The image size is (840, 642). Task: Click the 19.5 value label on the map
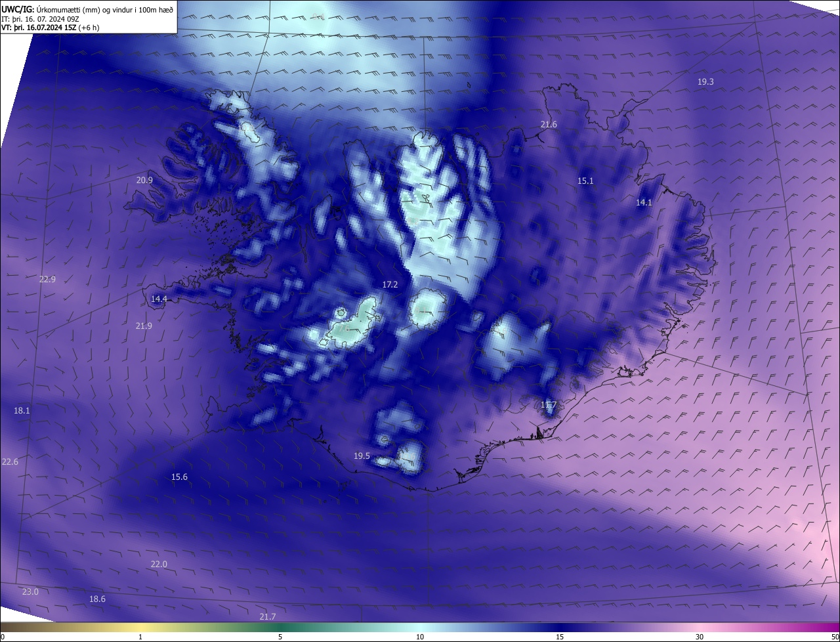(362, 456)
